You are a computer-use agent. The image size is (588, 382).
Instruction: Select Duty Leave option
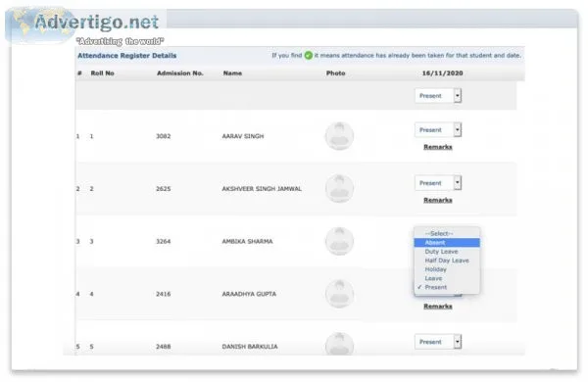(x=447, y=251)
